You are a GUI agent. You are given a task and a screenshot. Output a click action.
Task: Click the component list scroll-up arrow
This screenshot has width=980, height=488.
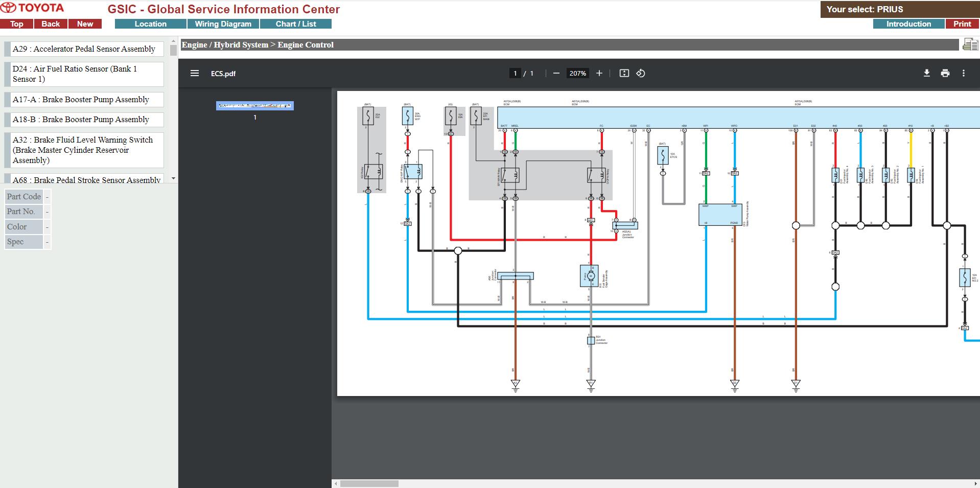click(x=173, y=42)
